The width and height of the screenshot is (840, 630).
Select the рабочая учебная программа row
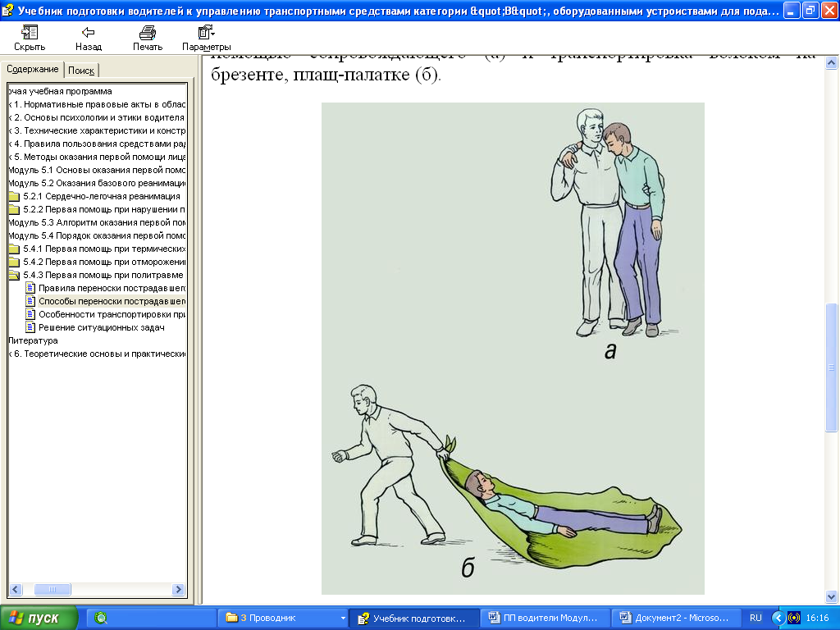61,91
